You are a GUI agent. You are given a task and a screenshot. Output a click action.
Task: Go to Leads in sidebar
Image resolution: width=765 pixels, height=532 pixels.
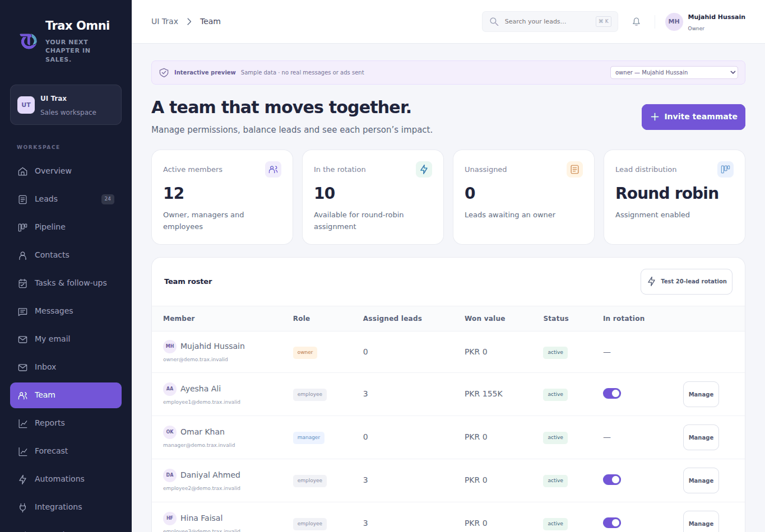coord(66,199)
